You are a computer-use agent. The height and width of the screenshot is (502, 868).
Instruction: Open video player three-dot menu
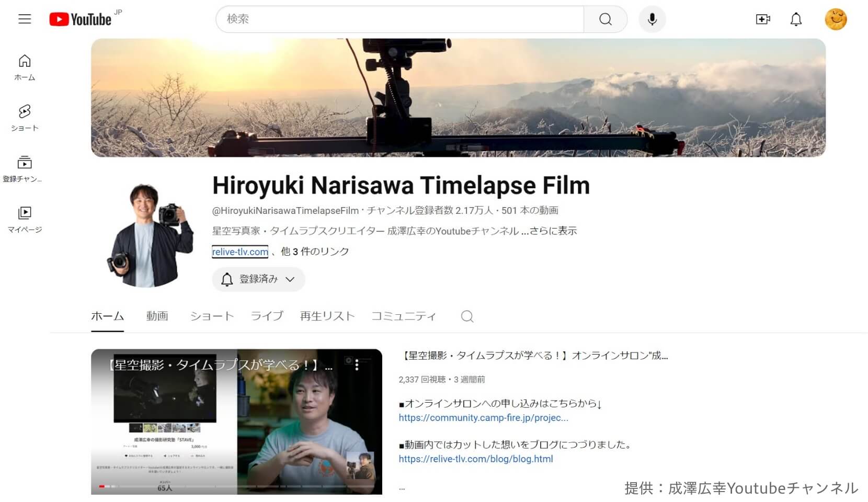(357, 365)
